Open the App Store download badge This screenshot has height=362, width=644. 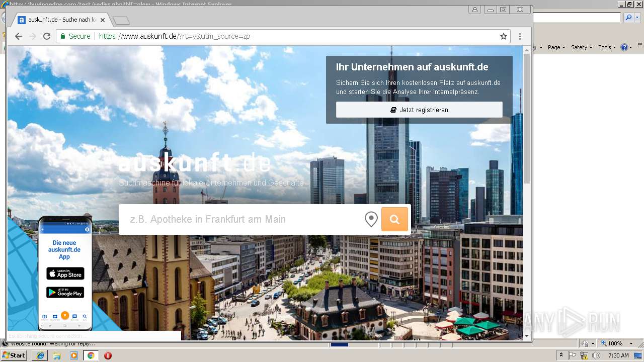(x=65, y=274)
